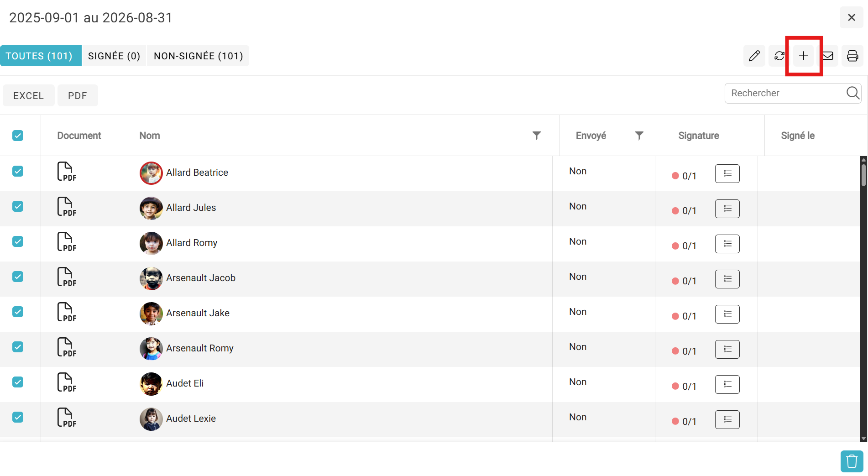Switch to the NON-SIGNÉE (101) tab

click(198, 56)
